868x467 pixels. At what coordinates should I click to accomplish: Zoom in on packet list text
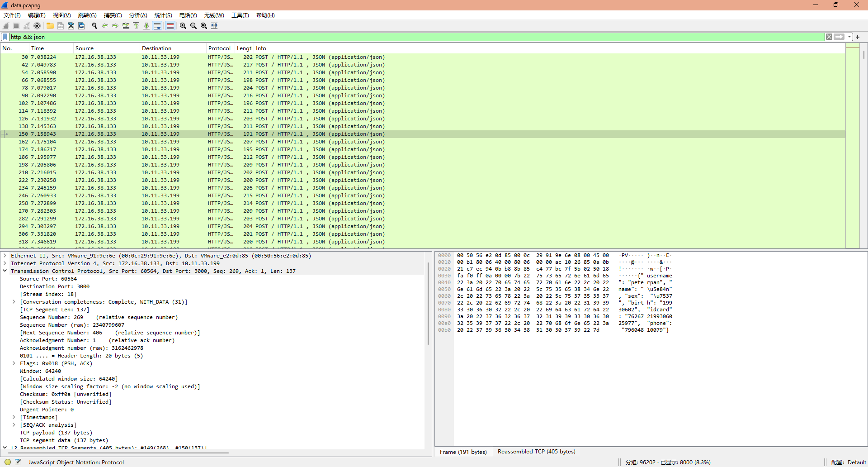183,26
